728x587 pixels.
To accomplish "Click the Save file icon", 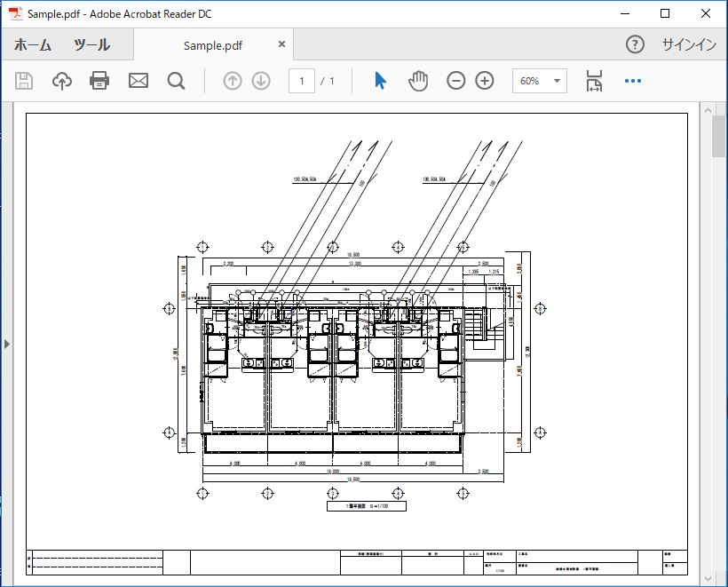I will coord(24,81).
